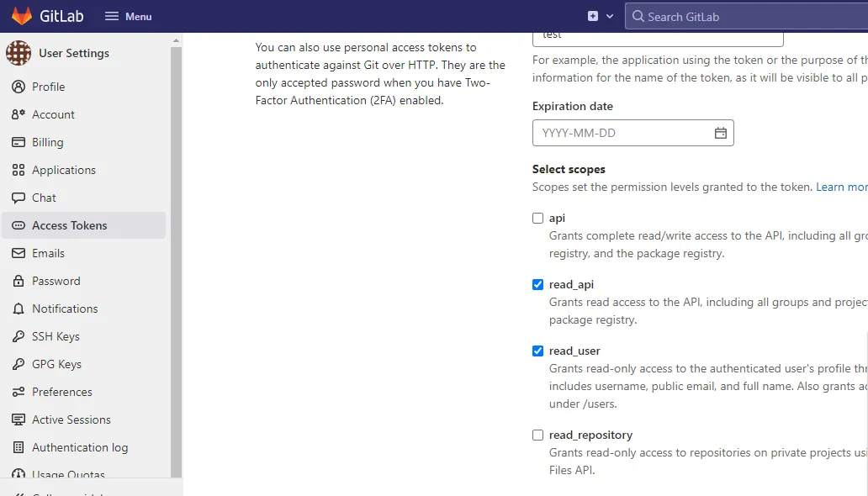Uncheck the read_user scope
Viewport: 868px width, 496px height.
[537, 351]
